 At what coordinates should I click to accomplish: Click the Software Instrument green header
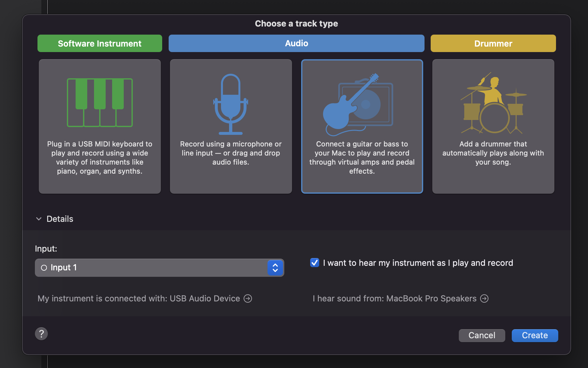[100, 43]
